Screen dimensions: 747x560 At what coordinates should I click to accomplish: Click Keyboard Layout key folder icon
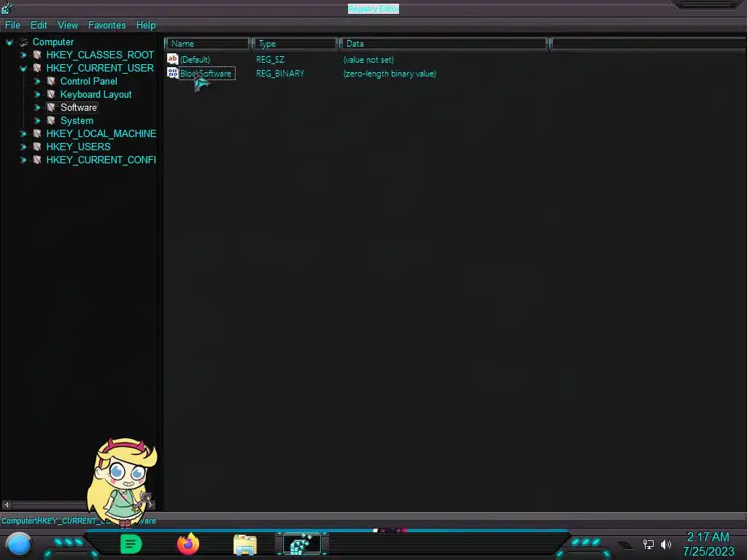point(51,94)
